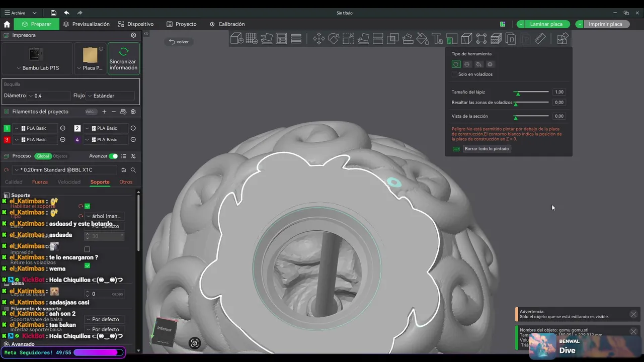Viewport: 644px width, 362px height.
Task: Click the Add plate grid icon
Action: [252, 39]
